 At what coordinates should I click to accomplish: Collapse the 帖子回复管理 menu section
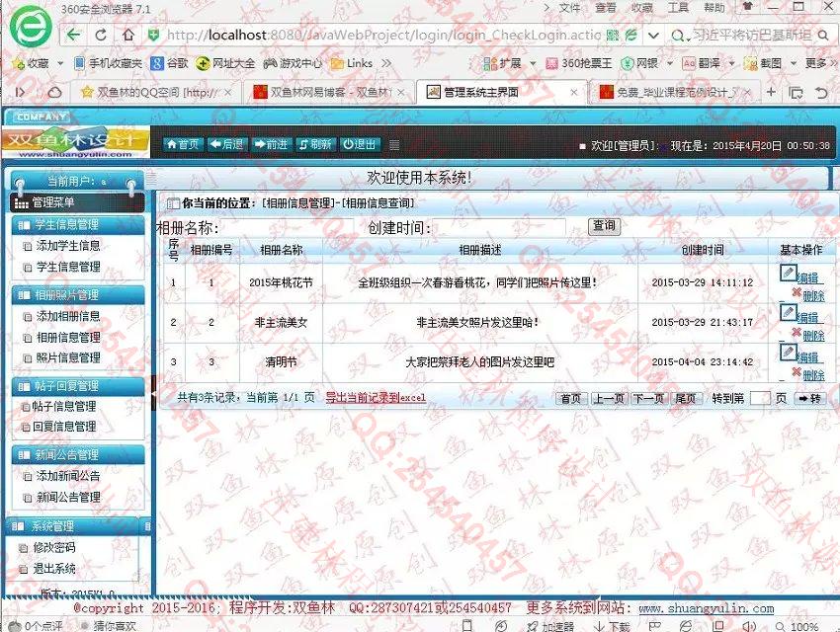click(78, 386)
